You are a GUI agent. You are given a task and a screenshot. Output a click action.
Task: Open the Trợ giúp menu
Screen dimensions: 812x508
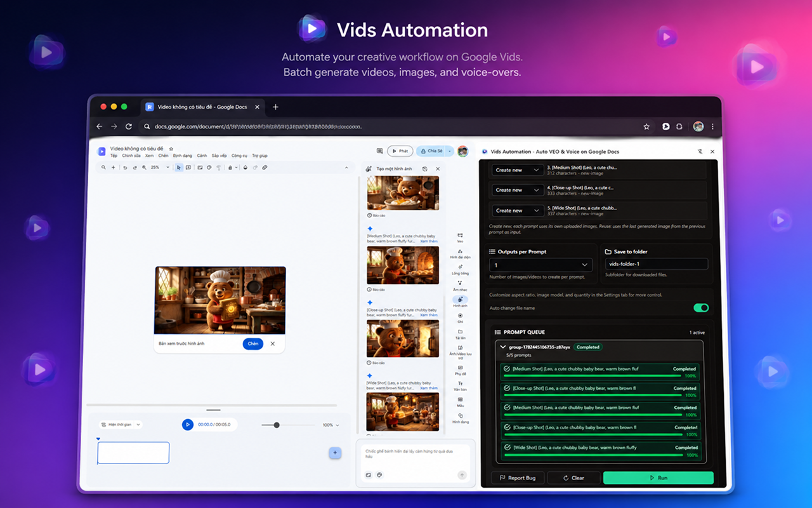[259, 156]
